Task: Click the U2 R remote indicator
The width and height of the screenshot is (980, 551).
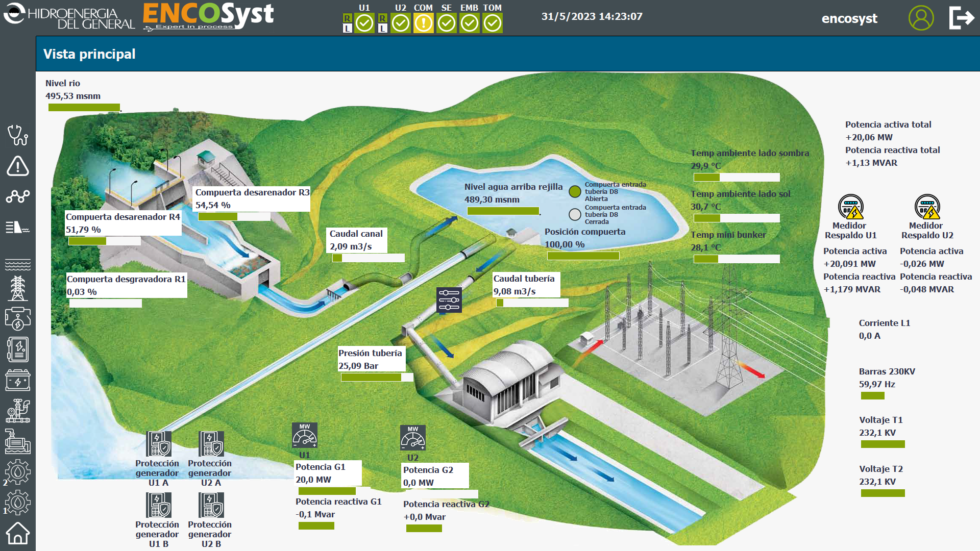Action: (x=382, y=18)
